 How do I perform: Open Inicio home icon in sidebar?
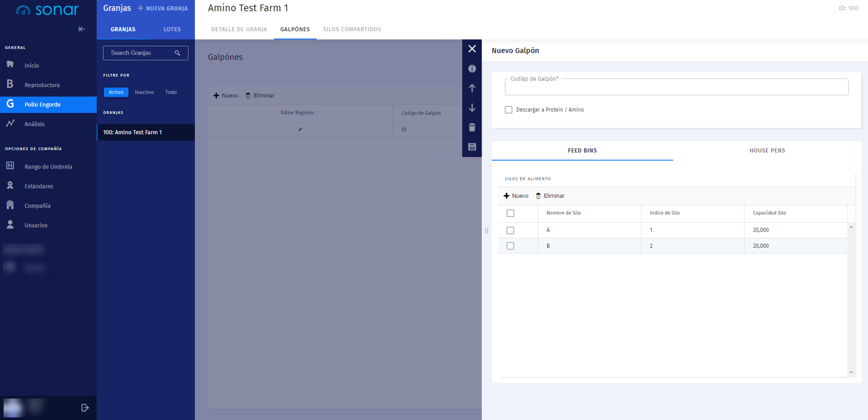(10, 65)
